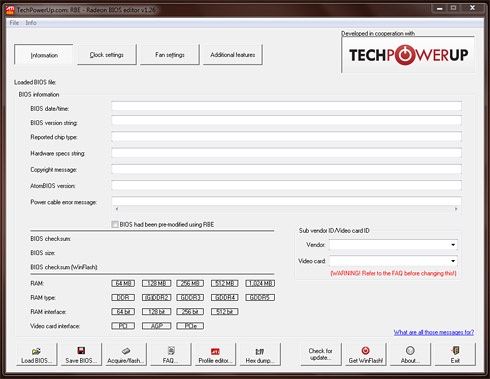The height and width of the screenshot is (379, 490).
Task: Toggle 'BIOS had been pre-modified using RBE' checkbox
Action: point(115,224)
